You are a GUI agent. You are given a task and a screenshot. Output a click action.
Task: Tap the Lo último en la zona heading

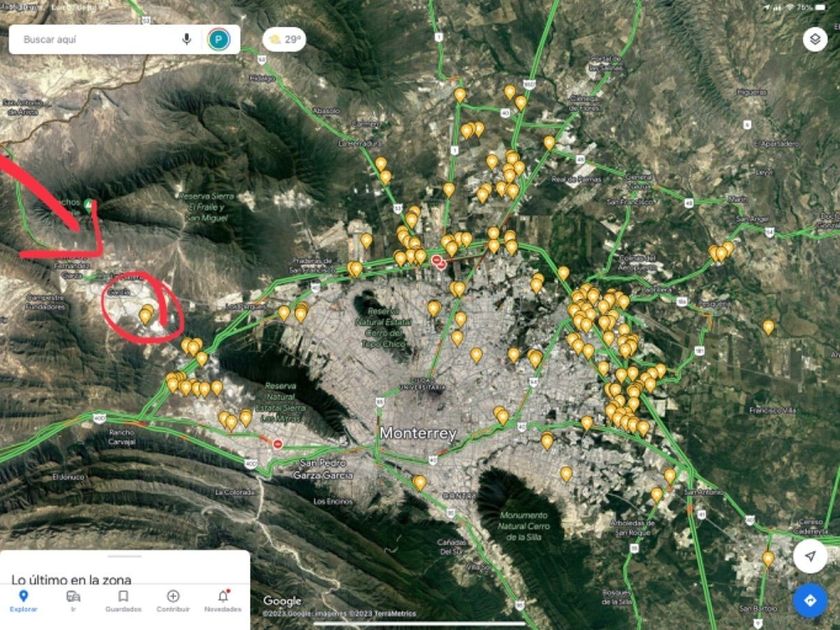[71, 579]
